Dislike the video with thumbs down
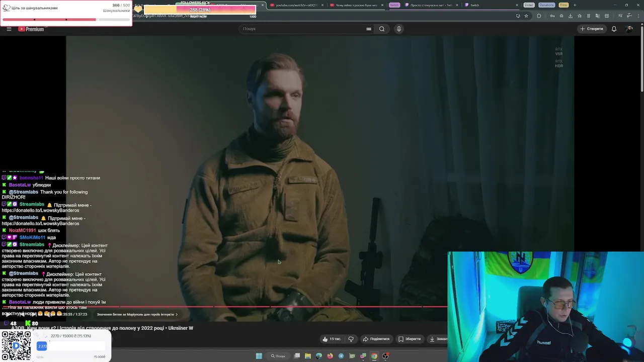This screenshot has height=362, width=644. coord(351,339)
